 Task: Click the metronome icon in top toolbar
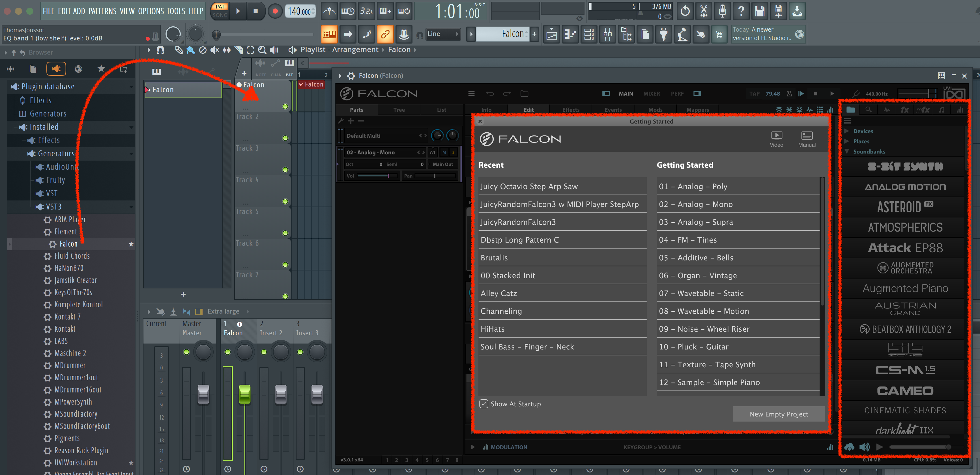(329, 11)
